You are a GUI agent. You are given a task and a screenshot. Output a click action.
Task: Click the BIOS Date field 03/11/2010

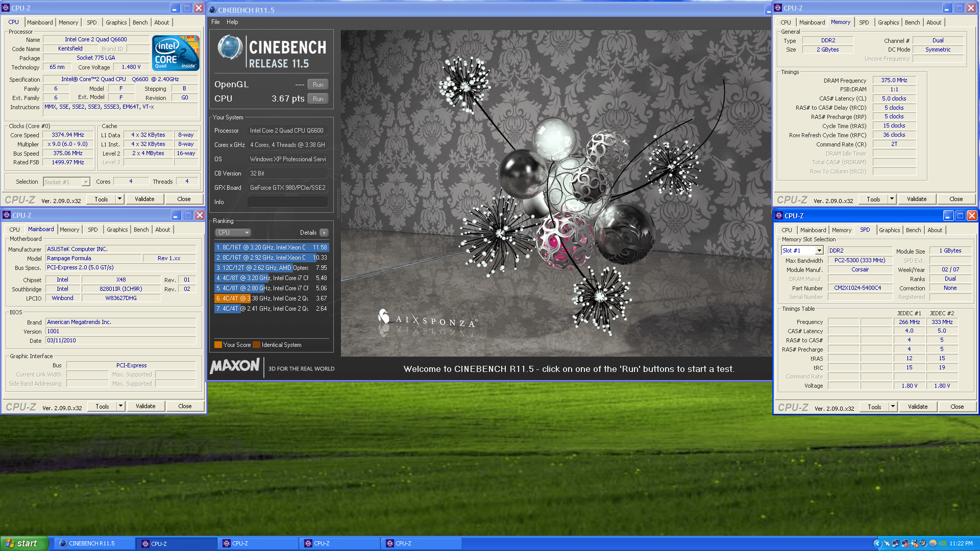[121, 340]
